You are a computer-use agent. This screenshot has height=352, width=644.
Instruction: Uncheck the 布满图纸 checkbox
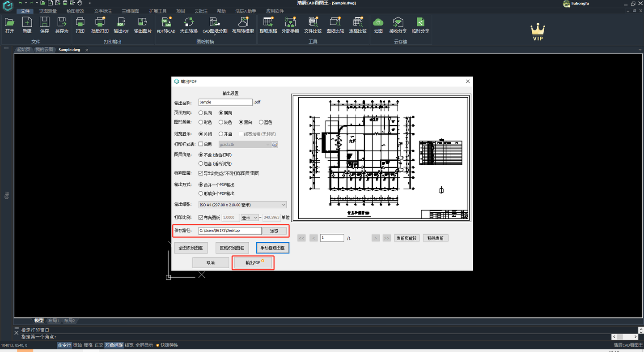pyautogui.click(x=201, y=218)
